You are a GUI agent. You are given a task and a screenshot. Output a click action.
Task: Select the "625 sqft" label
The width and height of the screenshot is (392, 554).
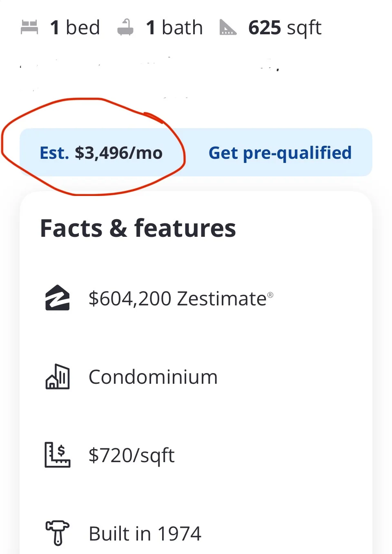coord(285,28)
